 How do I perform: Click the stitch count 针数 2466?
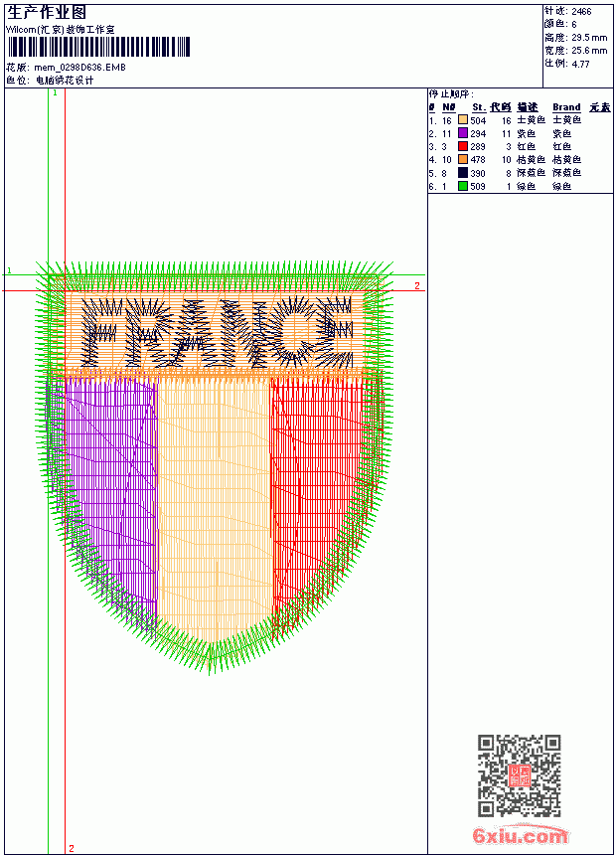(x=568, y=11)
